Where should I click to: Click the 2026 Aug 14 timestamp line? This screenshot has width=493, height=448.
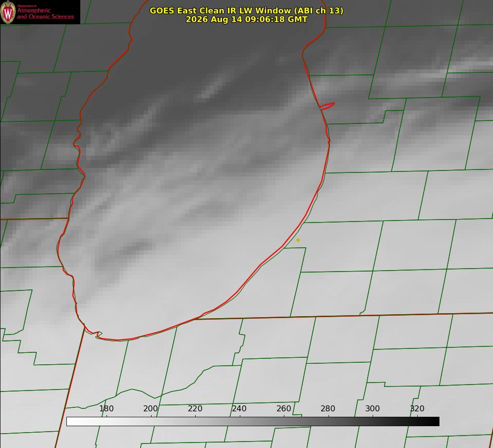[x=246, y=19]
